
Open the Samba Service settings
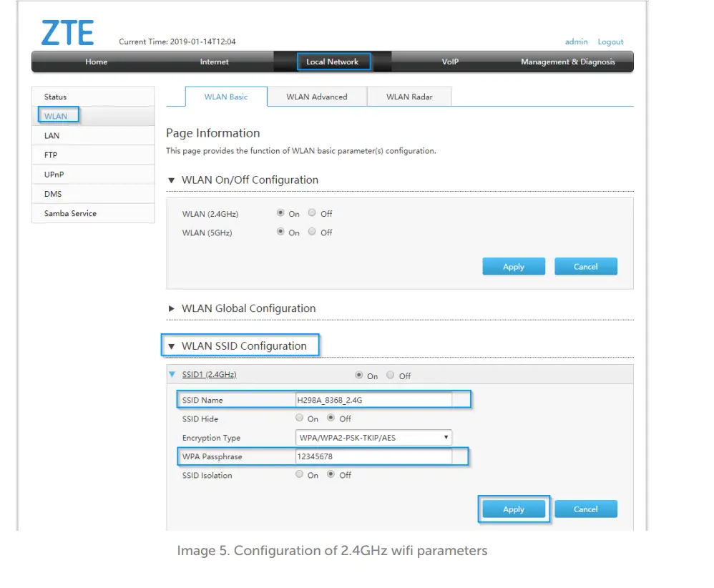69,212
